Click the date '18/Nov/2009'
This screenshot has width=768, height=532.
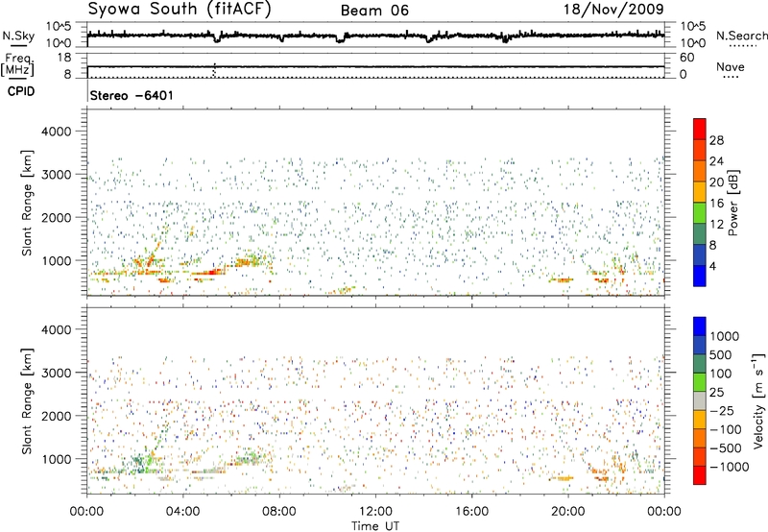click(x=613, y=9)
